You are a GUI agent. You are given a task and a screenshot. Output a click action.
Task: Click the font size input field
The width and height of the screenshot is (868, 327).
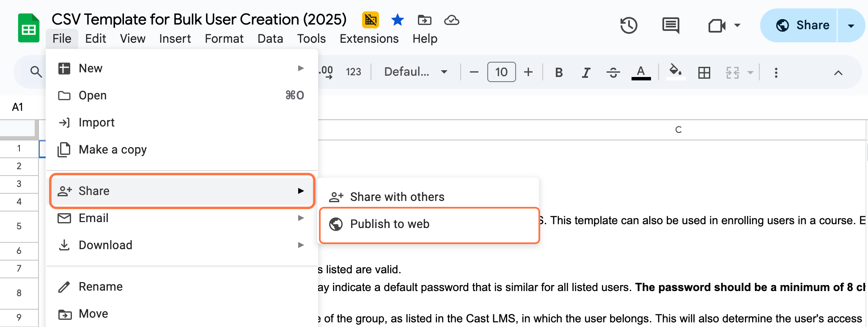pyautogui.click(x=501, y=72)
